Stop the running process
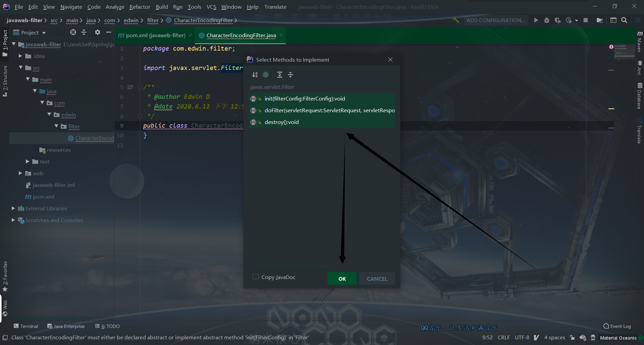Image resolution: width=644 pixels, height=345 pixels. point(586,20)
